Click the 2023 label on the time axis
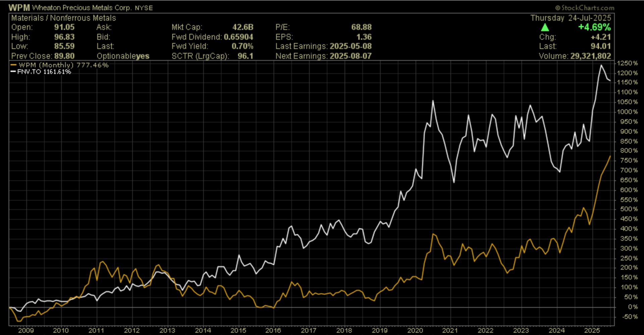 point(521,330)
